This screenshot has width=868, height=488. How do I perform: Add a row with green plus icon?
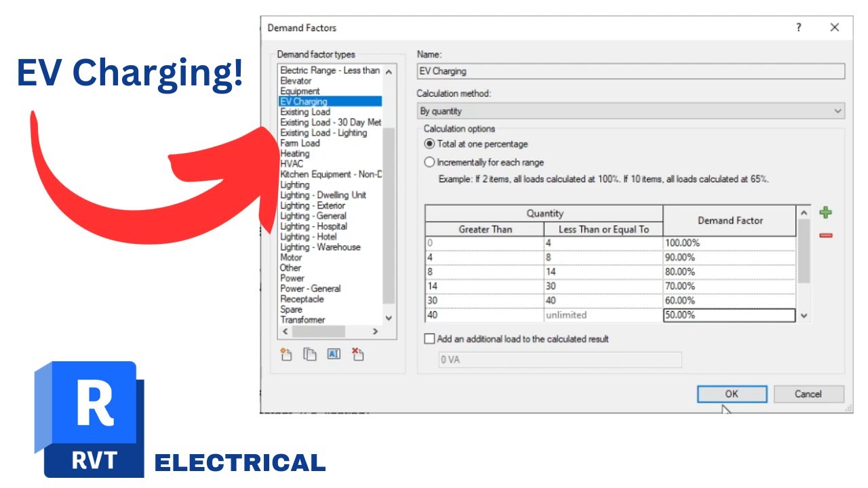[x=825, y=213]
